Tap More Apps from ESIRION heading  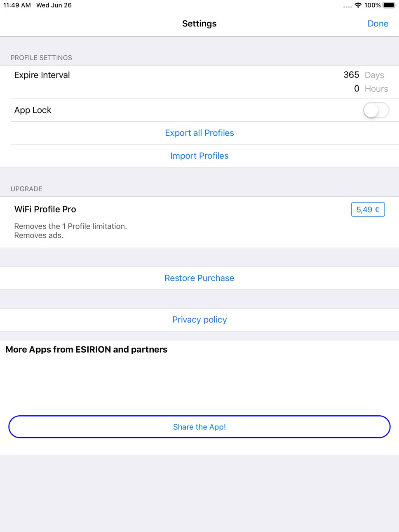(x=87, y=349)
